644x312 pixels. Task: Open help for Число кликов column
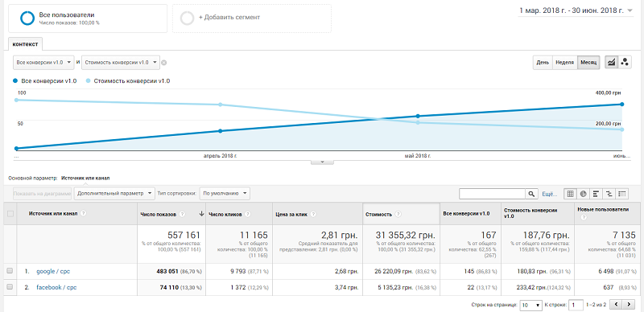(x=248, y=214)
